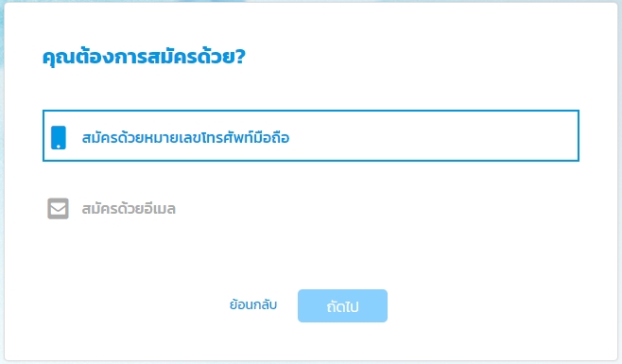Tap the mail glyph beside email signup
The height and width of the screenshot is (364, 622).
pyautogui.click(x=58, y=208)
